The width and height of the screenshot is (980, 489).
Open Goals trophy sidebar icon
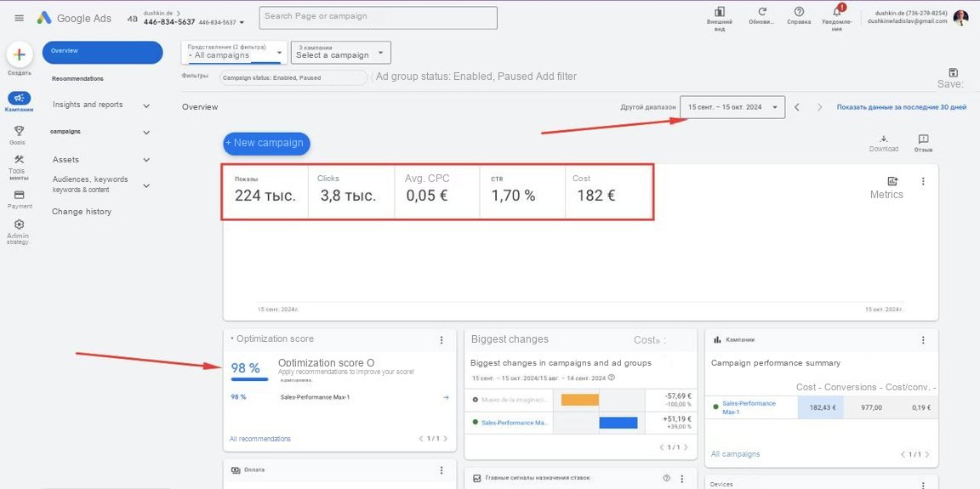tap(19, 130)
